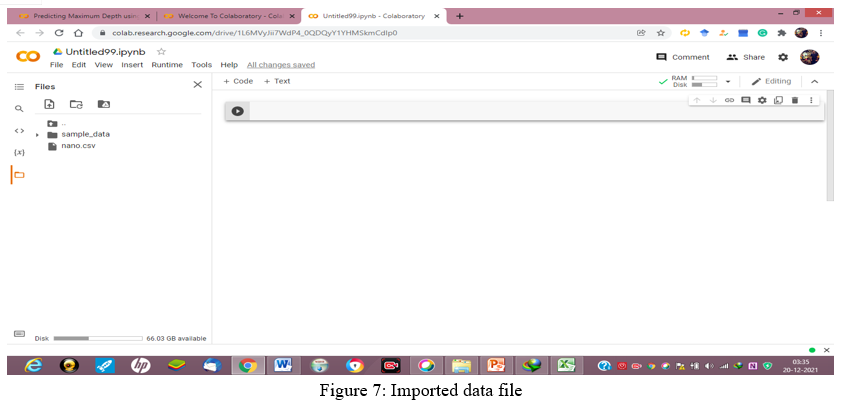The width and height of the screenshot is (856, 402).
Task: View RAM and Disk usage bars
Action: [x=694, y=81]
